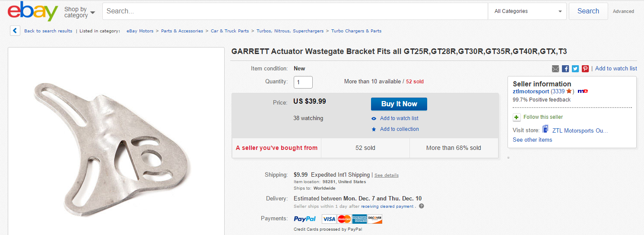Click the eBay logo
644x235 pixels.
33,12
